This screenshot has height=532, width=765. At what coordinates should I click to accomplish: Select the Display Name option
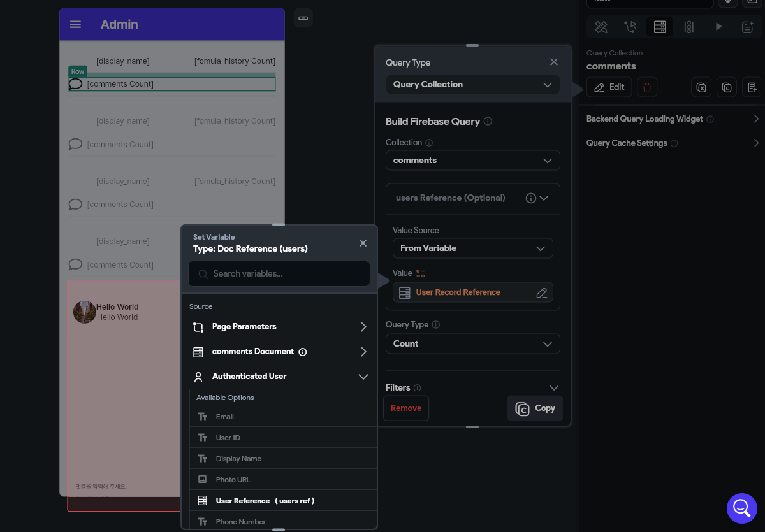click(283, 459)
